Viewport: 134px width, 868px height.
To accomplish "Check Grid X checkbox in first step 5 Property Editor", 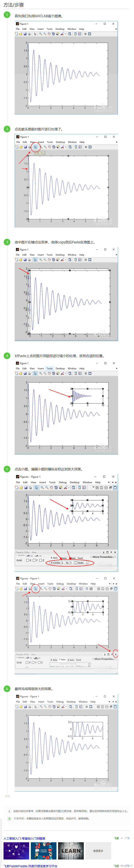I will tap(28, 560).
